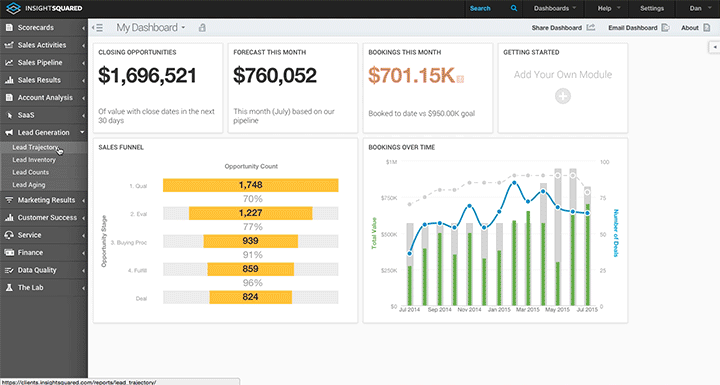Open the Settings menu item
Image resolution: width=720 pixels, height=385 pixels.
click(x=652, y=8)
